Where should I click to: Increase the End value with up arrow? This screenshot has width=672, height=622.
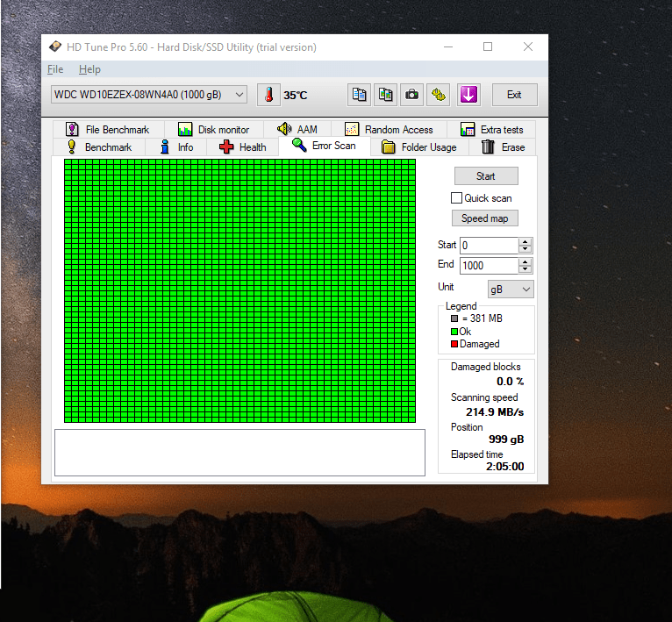pyautogui.click(x=525, y=262)
